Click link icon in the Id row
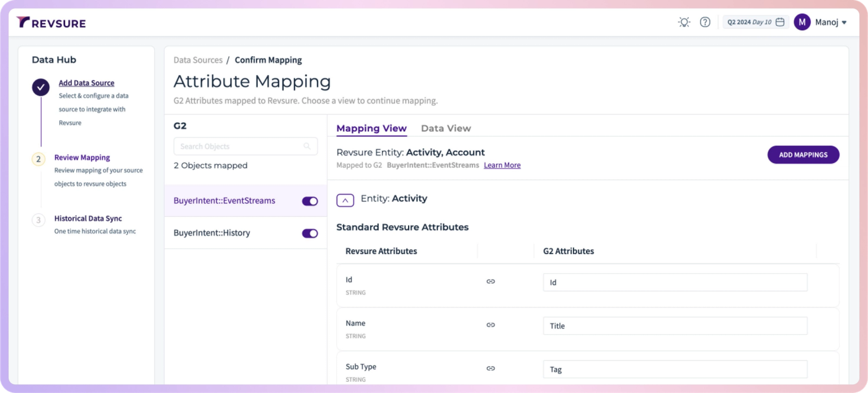Screen dimensions: 868x393 (x=490, y=281)
